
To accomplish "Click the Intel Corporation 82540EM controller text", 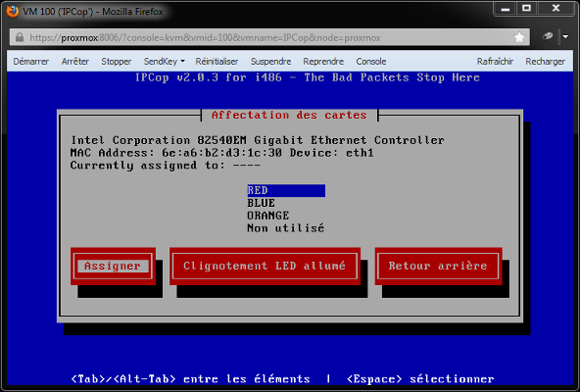I will tap(258, 140).
